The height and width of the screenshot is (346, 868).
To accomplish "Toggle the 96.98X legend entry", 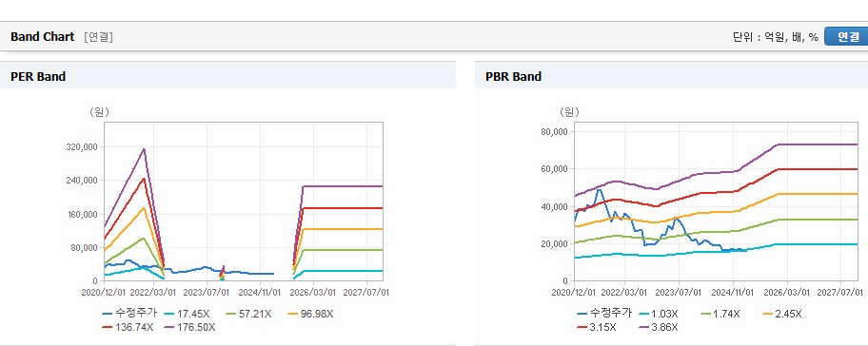I will pos(310,314).
